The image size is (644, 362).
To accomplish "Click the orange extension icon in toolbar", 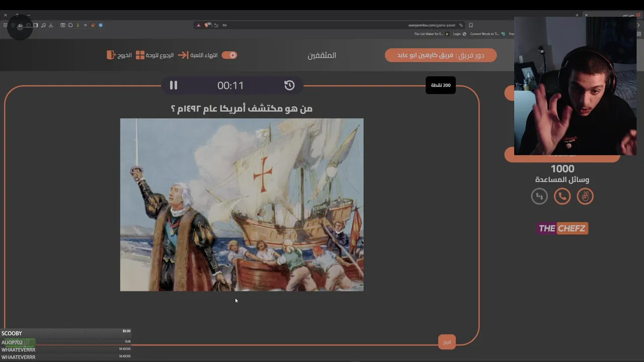I will [93, 25].
